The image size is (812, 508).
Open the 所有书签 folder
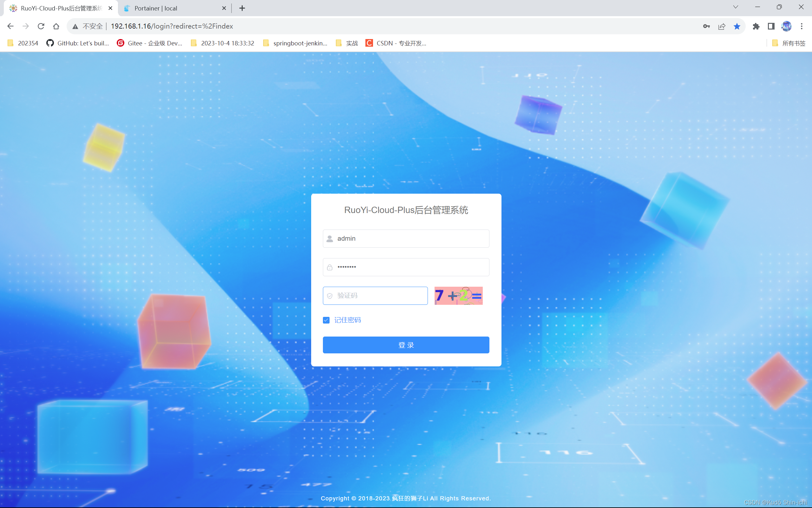(x=789, y=43)
